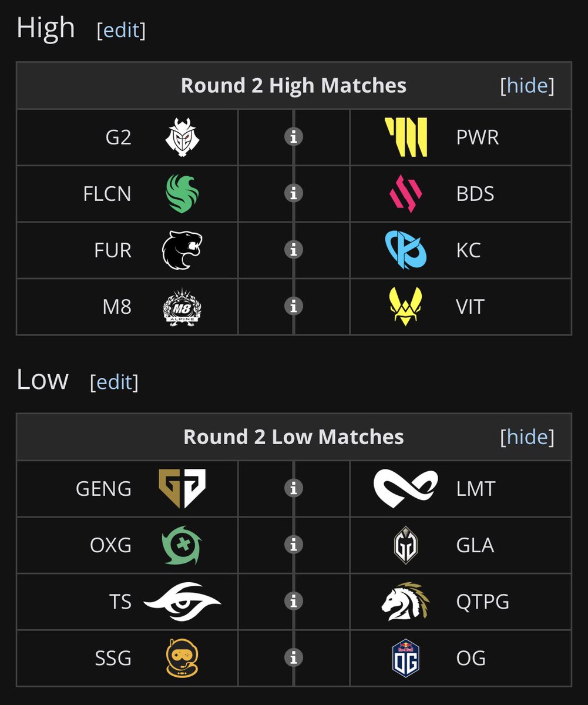
Task: Hide the Round 2 High Matches table
Action: [x=527, y=86]
